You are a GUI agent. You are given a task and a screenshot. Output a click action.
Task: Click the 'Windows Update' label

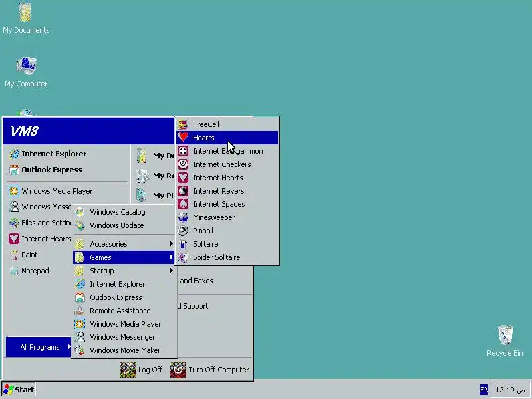(x=117, y=225)
